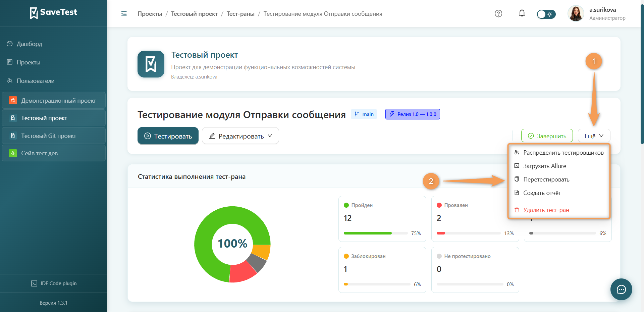The image size is (644, 312).
Task: Click the Релиз 1.0 — 1.0.0 badge
Action: (x=413, y=114)
